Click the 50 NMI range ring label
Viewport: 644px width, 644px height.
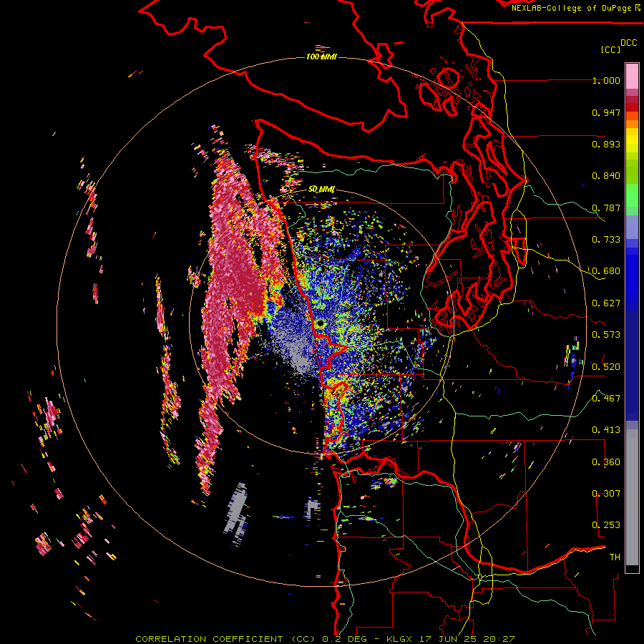click(321, 189)
